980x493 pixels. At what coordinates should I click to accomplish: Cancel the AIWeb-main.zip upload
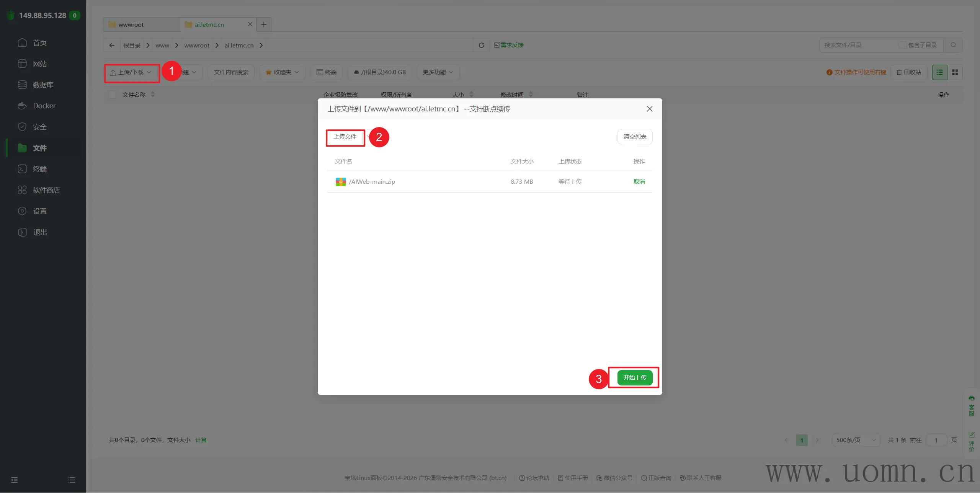point(639,182)
